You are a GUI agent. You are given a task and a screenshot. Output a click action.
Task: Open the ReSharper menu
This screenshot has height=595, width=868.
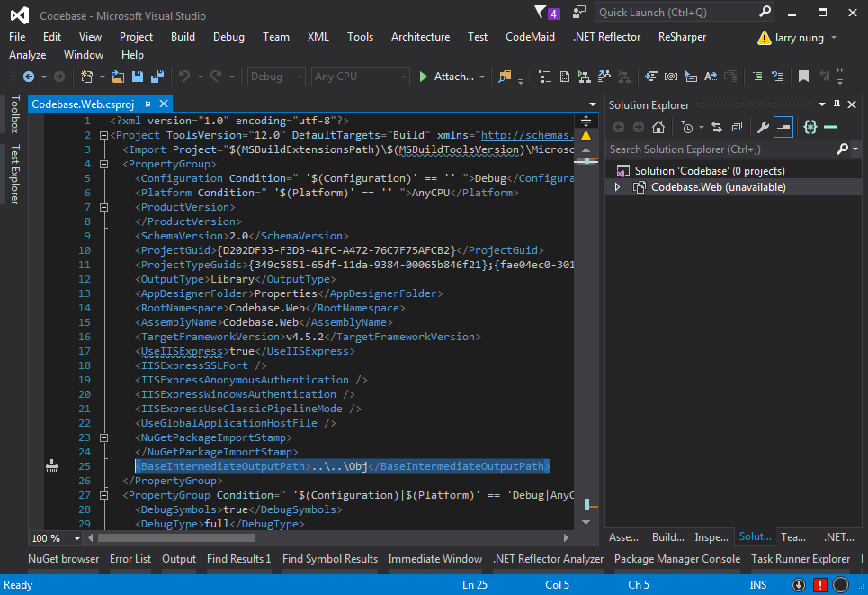tap(682, 37)
